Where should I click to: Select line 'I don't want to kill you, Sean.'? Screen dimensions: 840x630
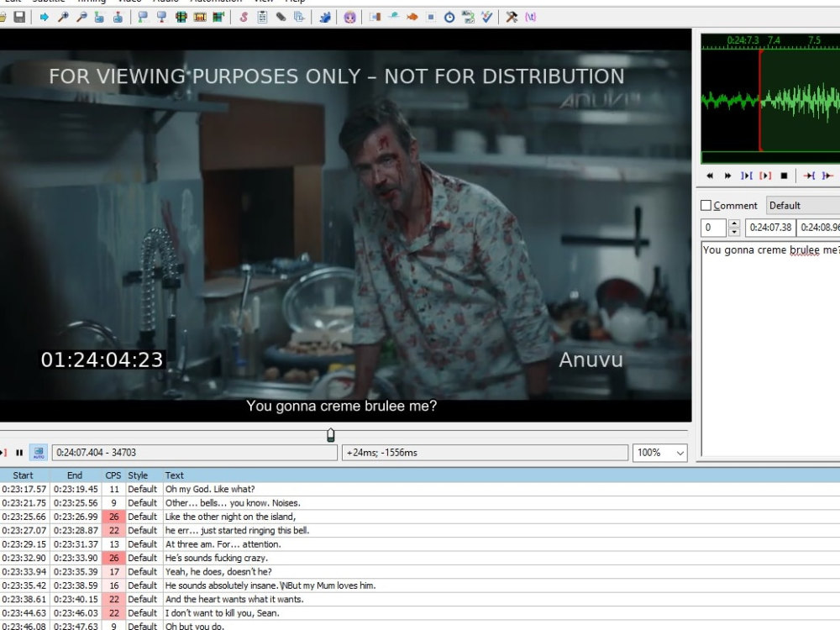click(420, 613)
